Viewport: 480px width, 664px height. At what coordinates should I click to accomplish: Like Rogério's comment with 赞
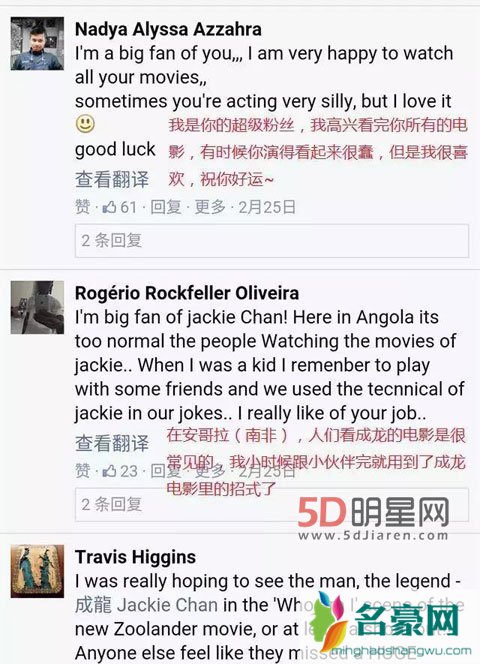[83, 471]
